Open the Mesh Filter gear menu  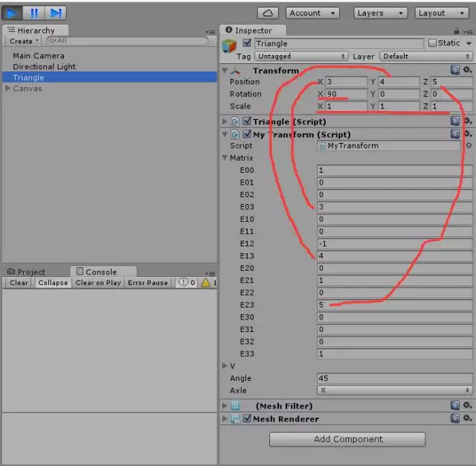pos(468,405)
